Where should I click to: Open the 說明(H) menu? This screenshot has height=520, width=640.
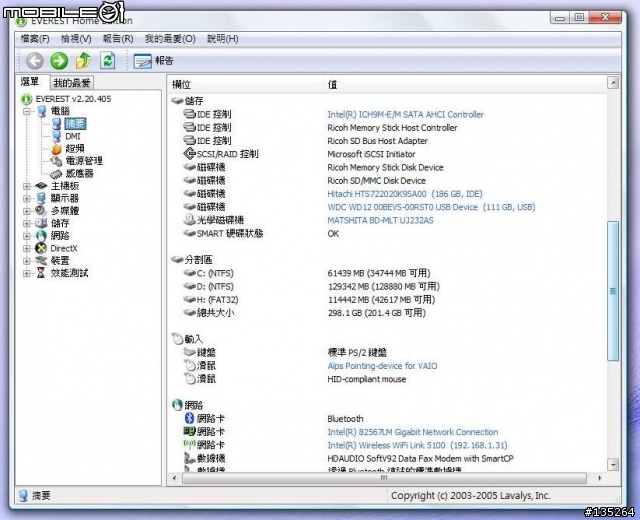(x=222, y=39)
